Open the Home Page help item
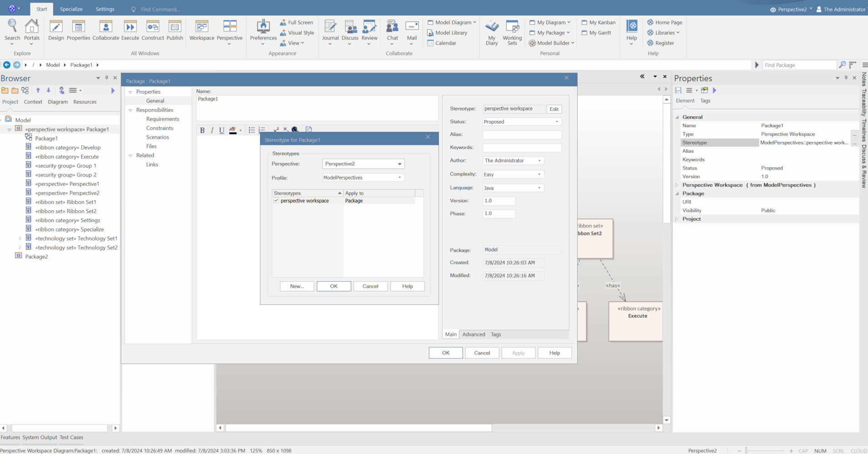Viewport: 868px width, 454px height. [x=664, y=22]
